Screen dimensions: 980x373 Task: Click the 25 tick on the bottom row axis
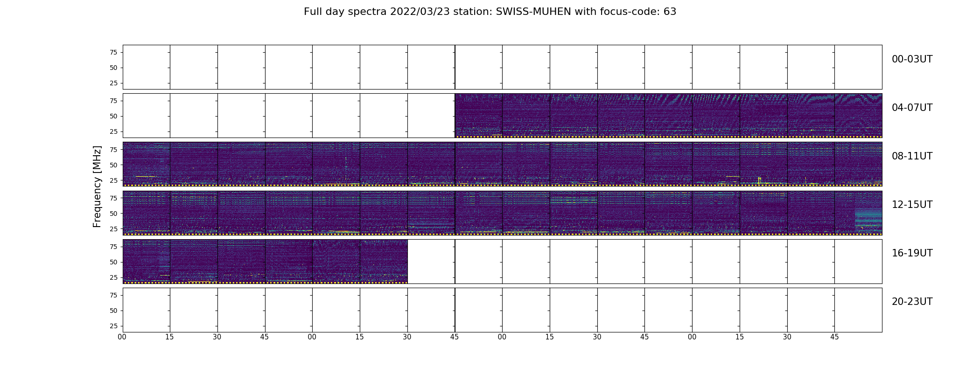(113, 326)
